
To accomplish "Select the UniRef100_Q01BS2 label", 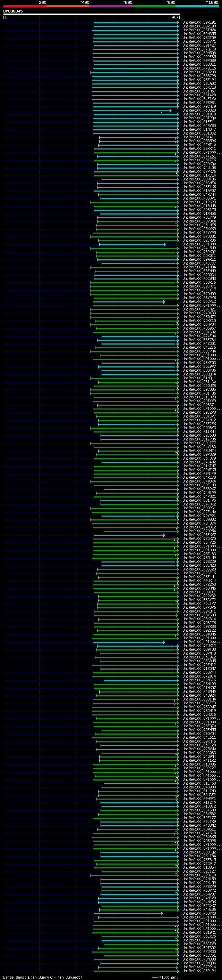I will pyautogui.click(x=199, y=133).
